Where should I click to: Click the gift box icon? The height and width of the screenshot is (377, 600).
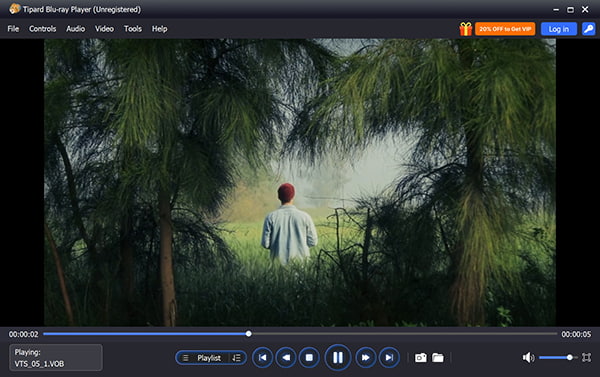(466, 29)
